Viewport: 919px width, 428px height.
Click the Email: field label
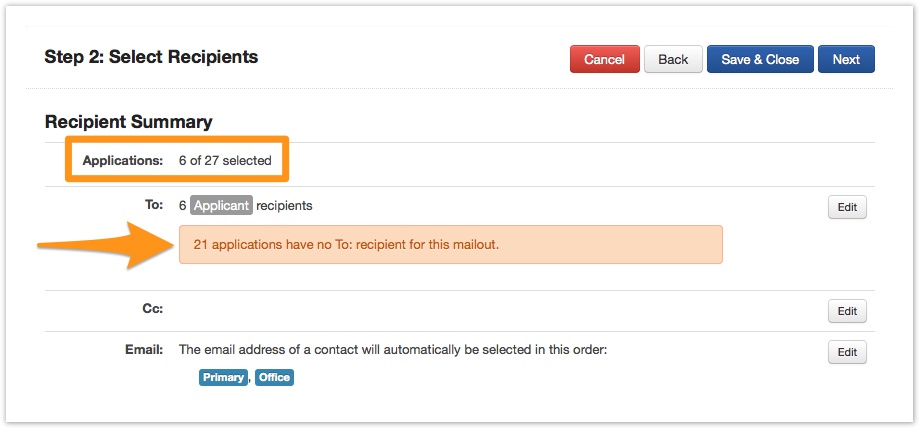tap(145, 350)
